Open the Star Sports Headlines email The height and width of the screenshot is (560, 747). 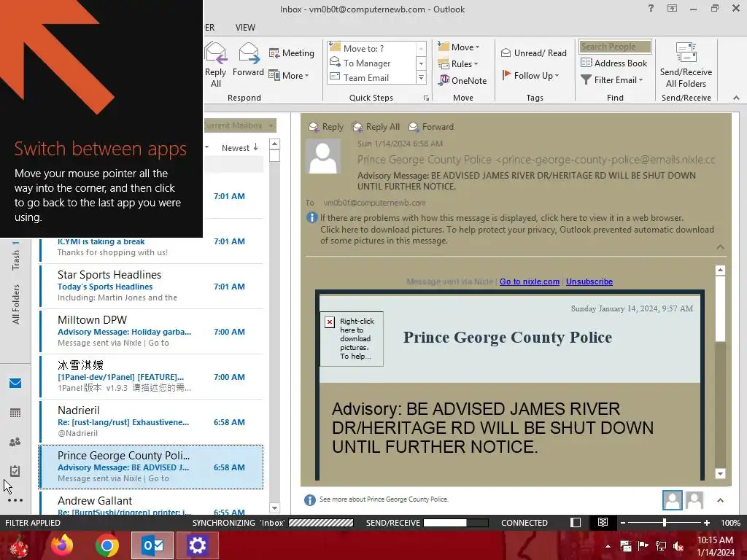[x=150, y=286]
